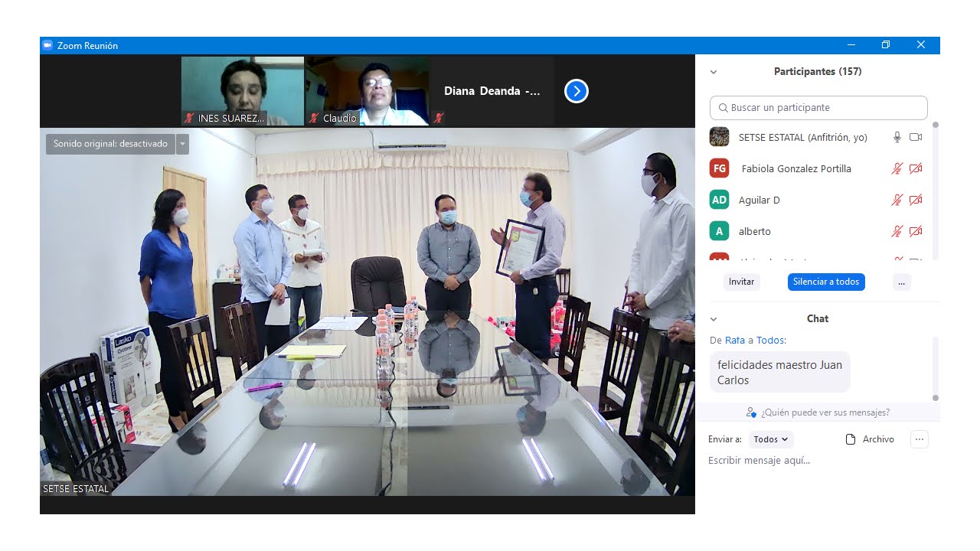
Task: Select Aguilar D participant name
Action: pyautogui.click(x=759, y=201)
